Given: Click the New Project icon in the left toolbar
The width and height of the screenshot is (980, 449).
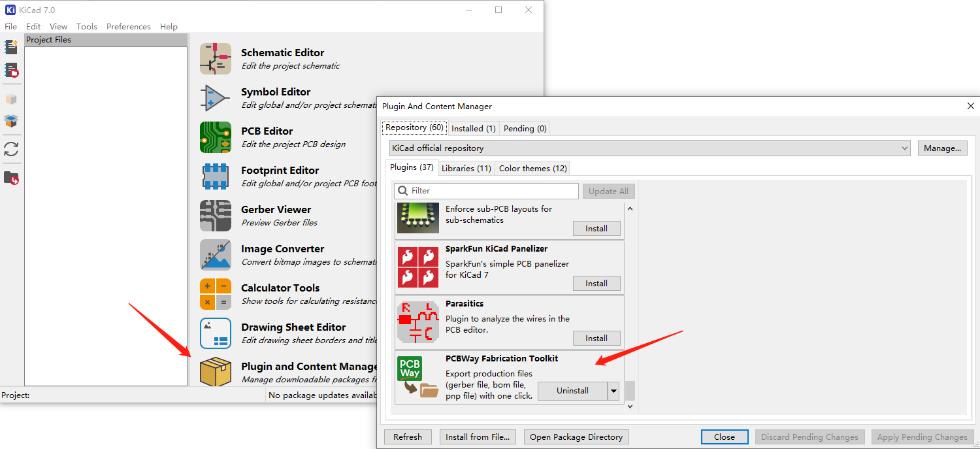Looking at the screenshot, I should 11,46.
